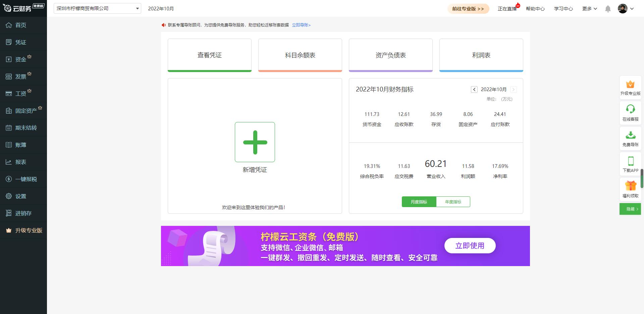
Task: Open the 立即导账 link
Action: click(301, 25)
